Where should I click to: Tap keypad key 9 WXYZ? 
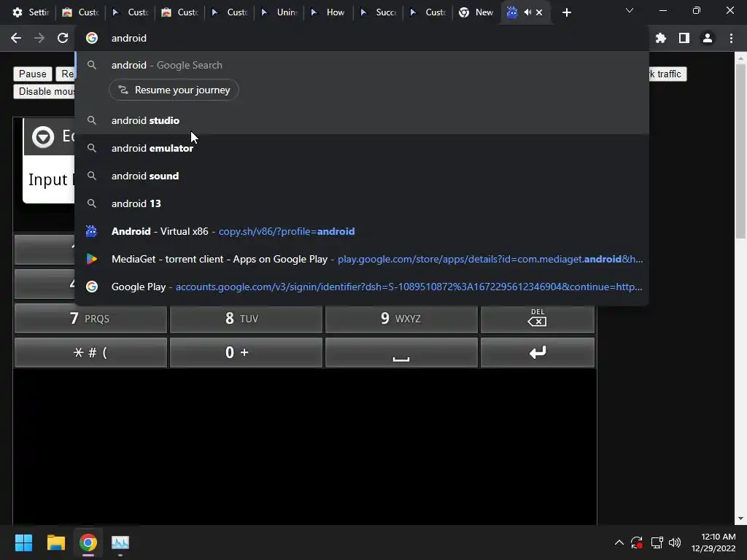pos(401,319)
